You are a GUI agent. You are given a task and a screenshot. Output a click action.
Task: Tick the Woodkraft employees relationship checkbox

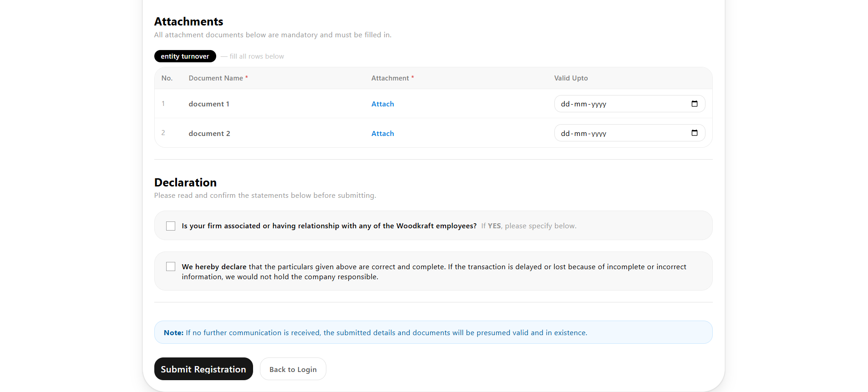pos(171,226)
